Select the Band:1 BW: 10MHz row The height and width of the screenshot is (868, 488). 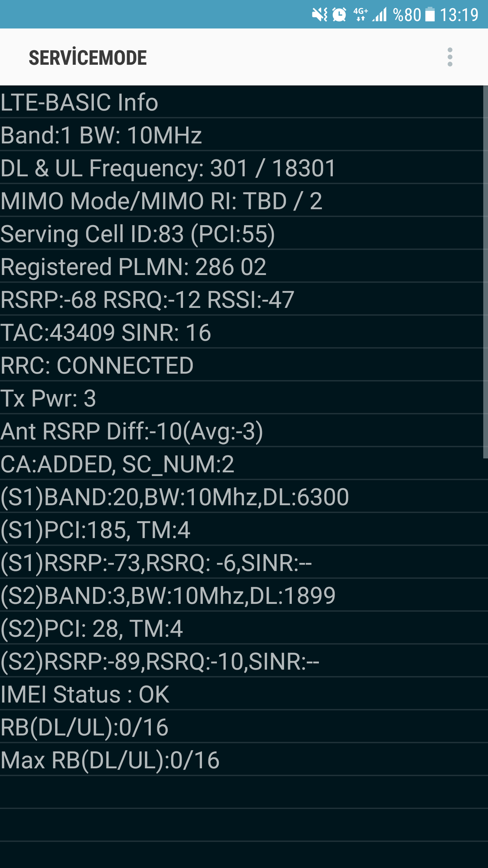click(x=241, y=135)
